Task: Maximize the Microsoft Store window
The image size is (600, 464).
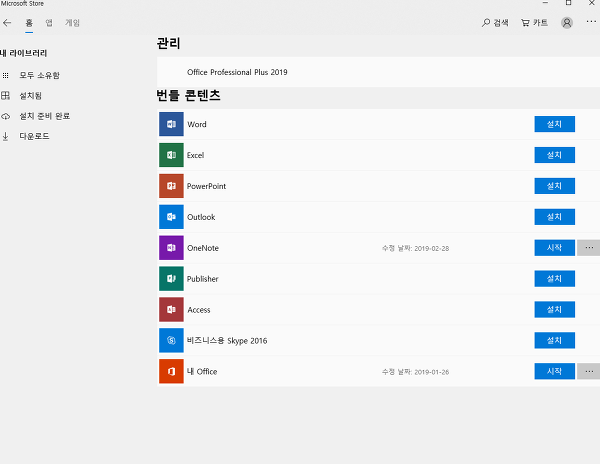Action: 568,3
